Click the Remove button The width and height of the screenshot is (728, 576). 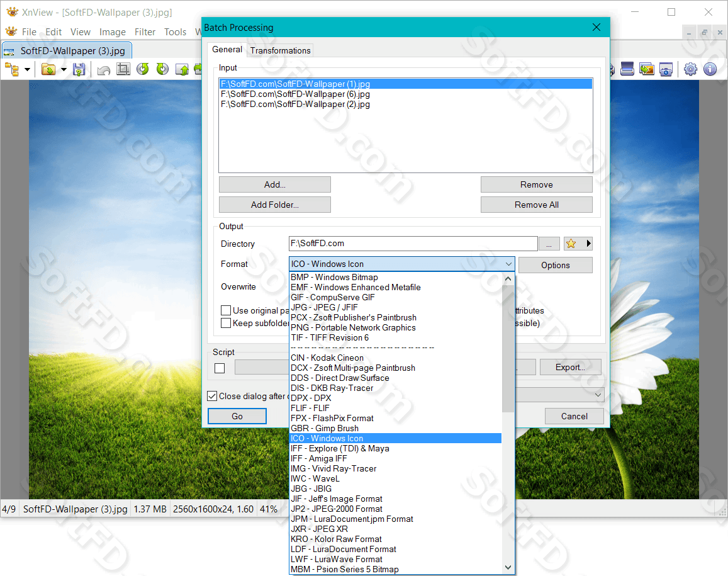click(537, 184)
